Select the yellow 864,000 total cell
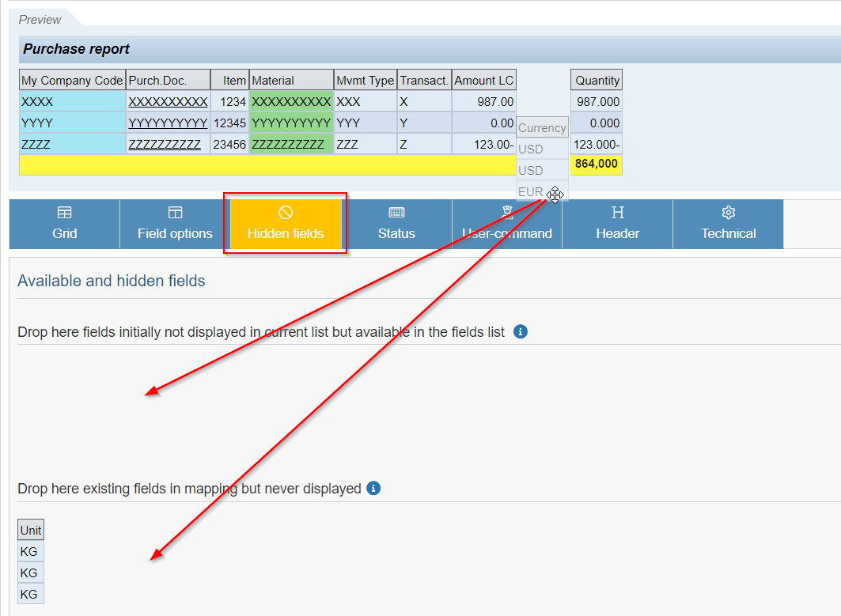841x616 pixels. [596, 164]
